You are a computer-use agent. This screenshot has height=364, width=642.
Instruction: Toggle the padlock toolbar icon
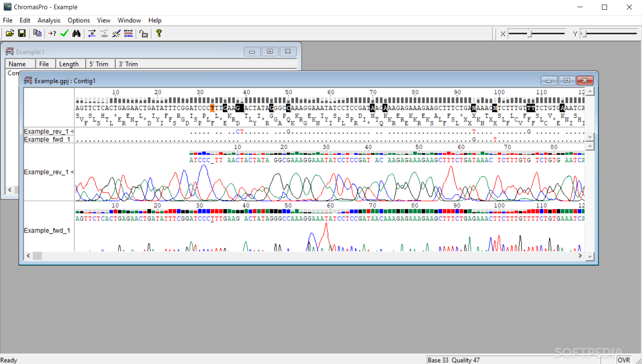pos(144,33)
